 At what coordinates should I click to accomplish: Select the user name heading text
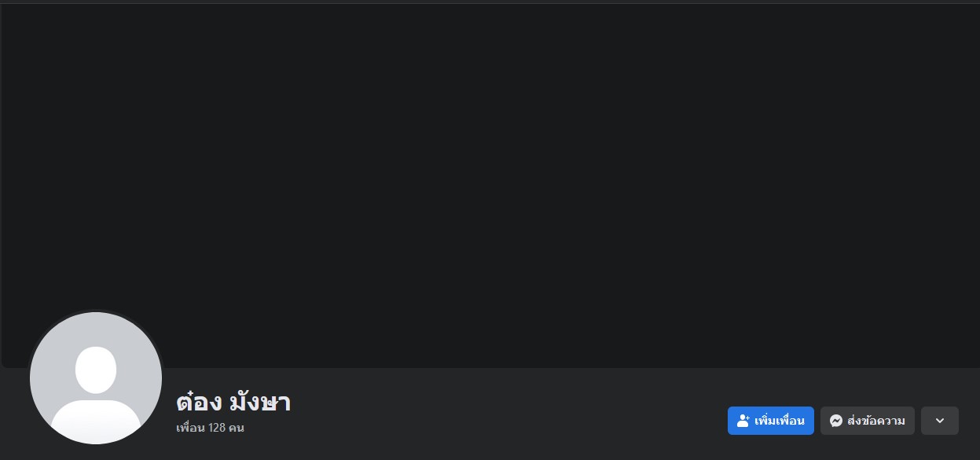pyautogui.click(x=233, y=402)
